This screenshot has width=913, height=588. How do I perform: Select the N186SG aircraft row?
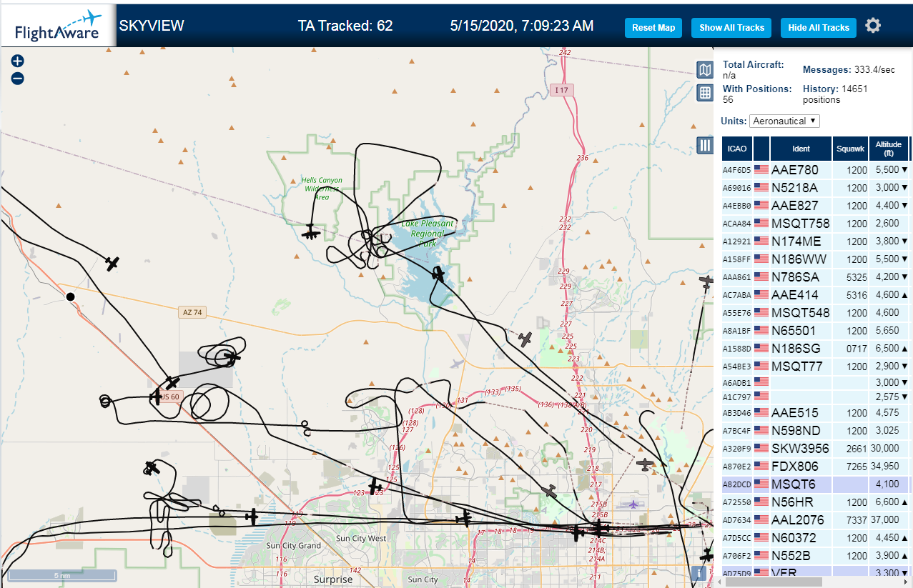tap(816, 349)
